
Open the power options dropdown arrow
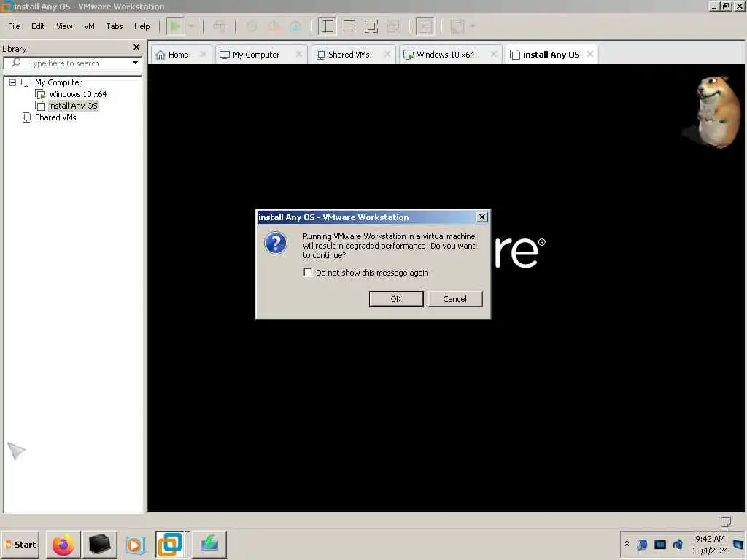click(x=192, y=26)
